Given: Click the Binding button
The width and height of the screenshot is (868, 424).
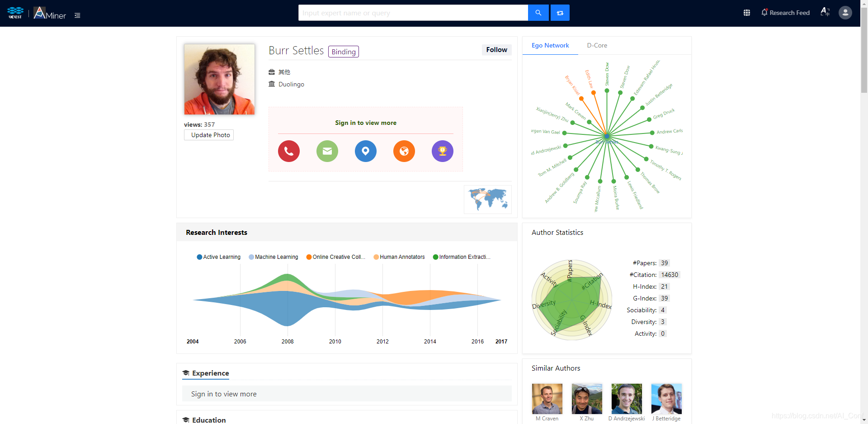Looking at the screenshot, I should pos(344,52).
